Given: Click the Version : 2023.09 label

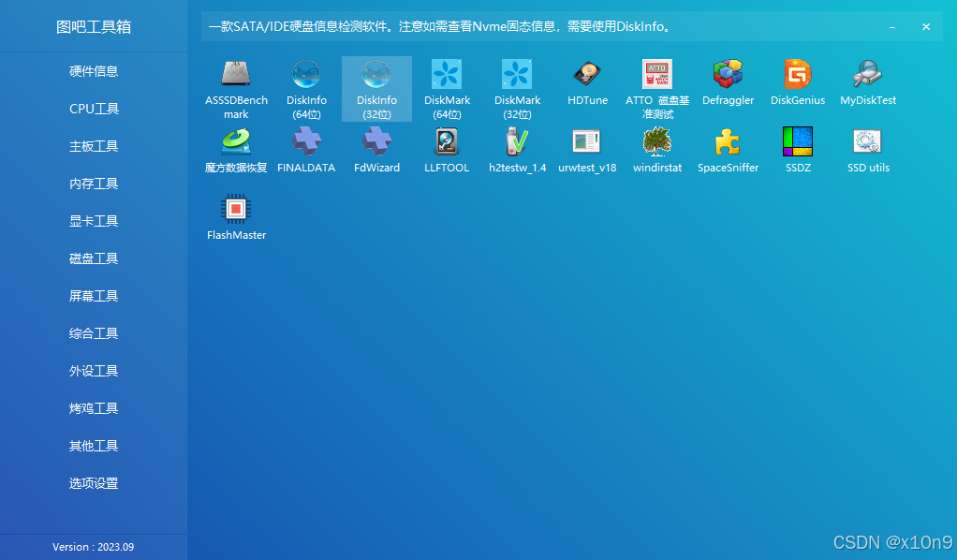Looking at the screenshot, I should (x=94, y=547).
